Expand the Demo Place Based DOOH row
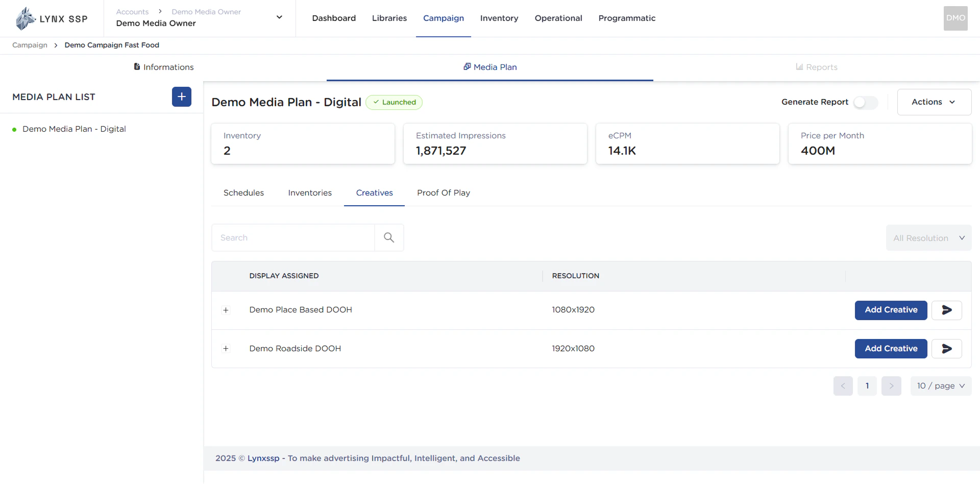Screen dimensions: 980x484 [x=226, y=310]
